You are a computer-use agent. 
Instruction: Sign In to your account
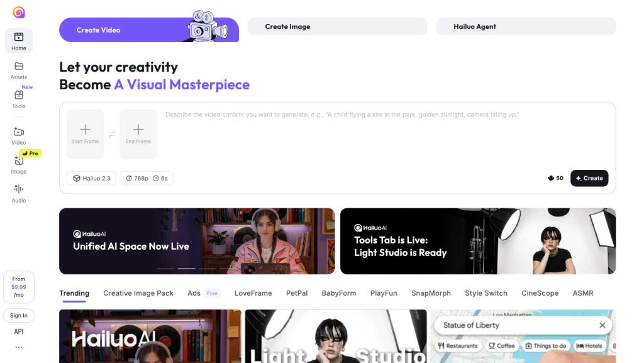19,315
